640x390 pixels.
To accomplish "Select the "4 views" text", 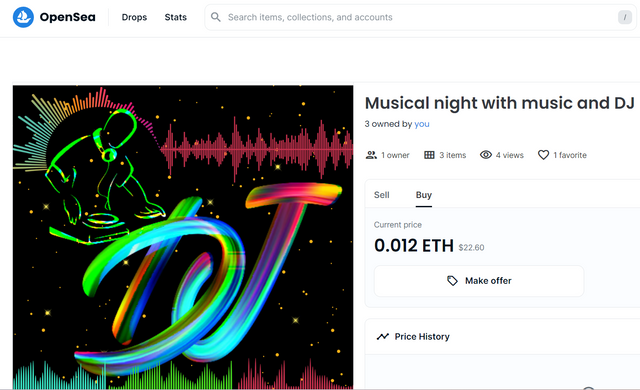I will click(509, 155).
